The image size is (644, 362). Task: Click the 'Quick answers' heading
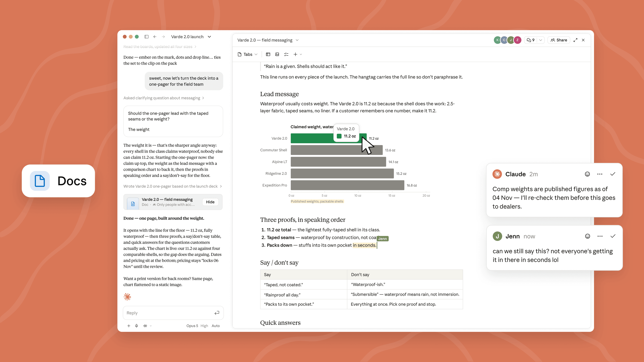(280, 322)
